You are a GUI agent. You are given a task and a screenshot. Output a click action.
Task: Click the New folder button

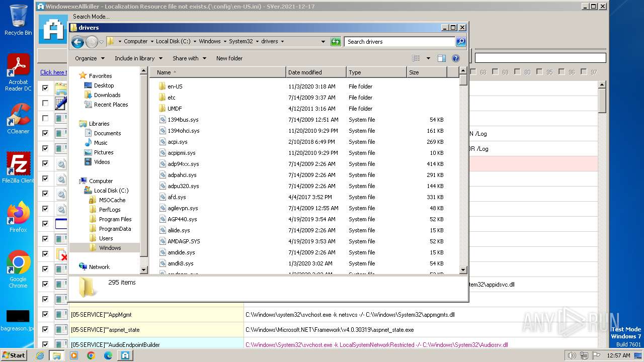[x=229, y=58]
